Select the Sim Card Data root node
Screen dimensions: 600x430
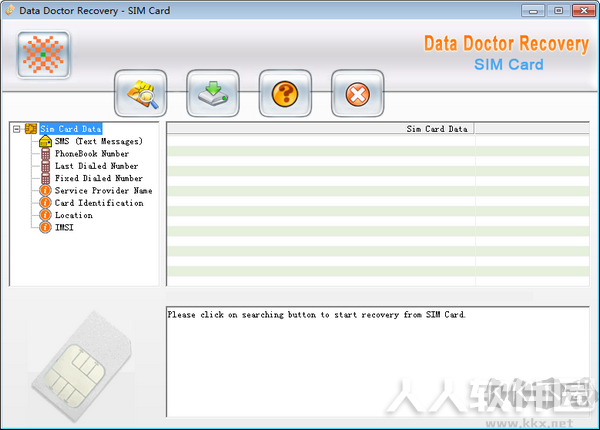pos(71,129)
